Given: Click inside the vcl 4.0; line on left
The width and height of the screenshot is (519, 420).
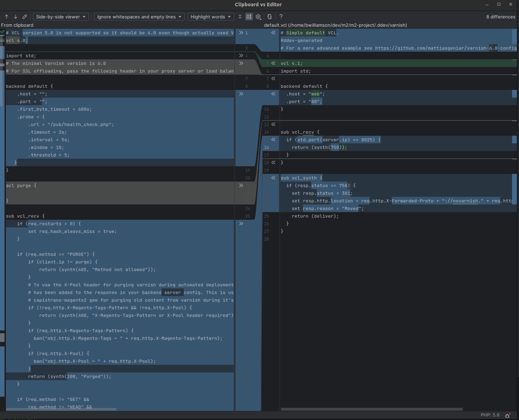Looking at the screenshot, I should [x=17, y=40].
